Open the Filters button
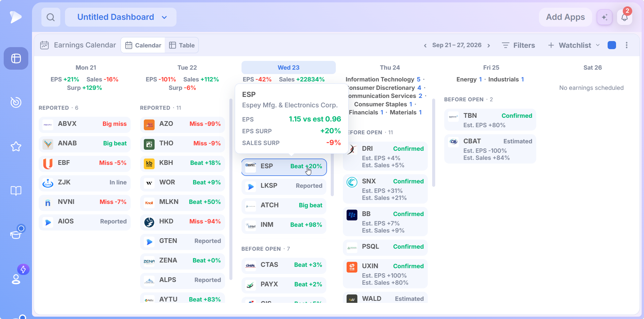This screenshot has height=319, width=644. tap(518, 45)
